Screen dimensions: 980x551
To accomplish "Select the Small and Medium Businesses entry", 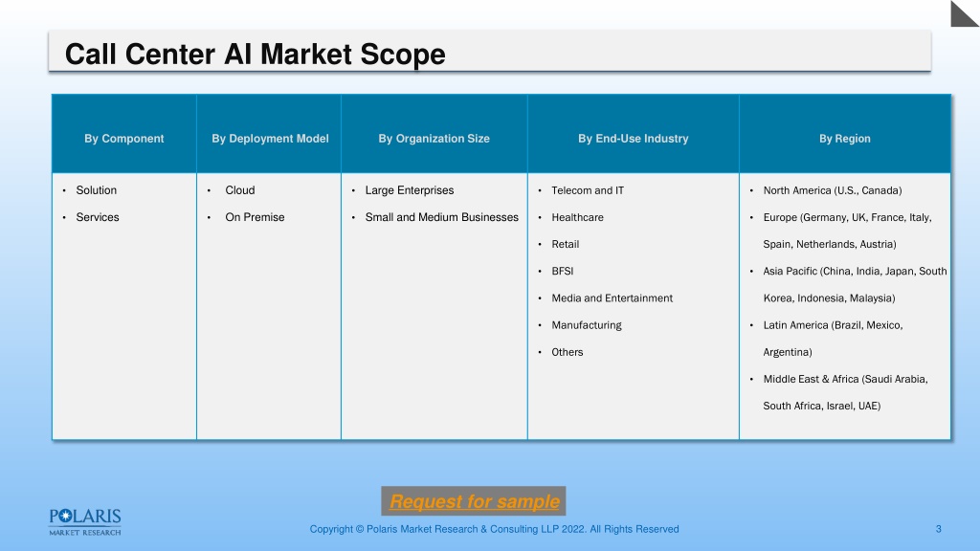I will coord(442,217).
